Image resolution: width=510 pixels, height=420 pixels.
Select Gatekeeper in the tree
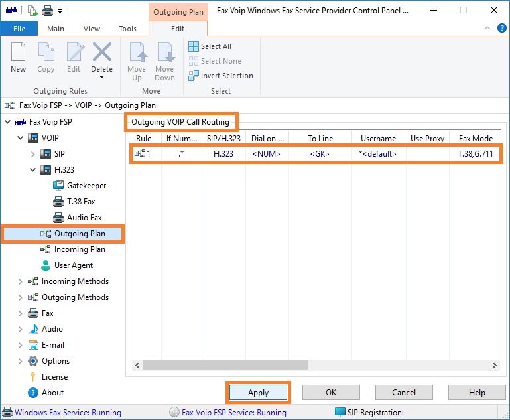pyautogui.click(x=80, y=186)
